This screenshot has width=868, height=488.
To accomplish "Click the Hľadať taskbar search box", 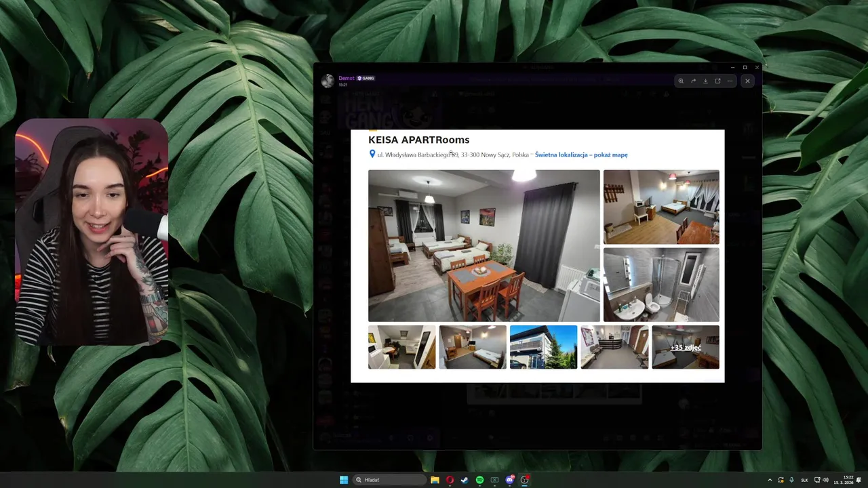I will coord(391,480).
